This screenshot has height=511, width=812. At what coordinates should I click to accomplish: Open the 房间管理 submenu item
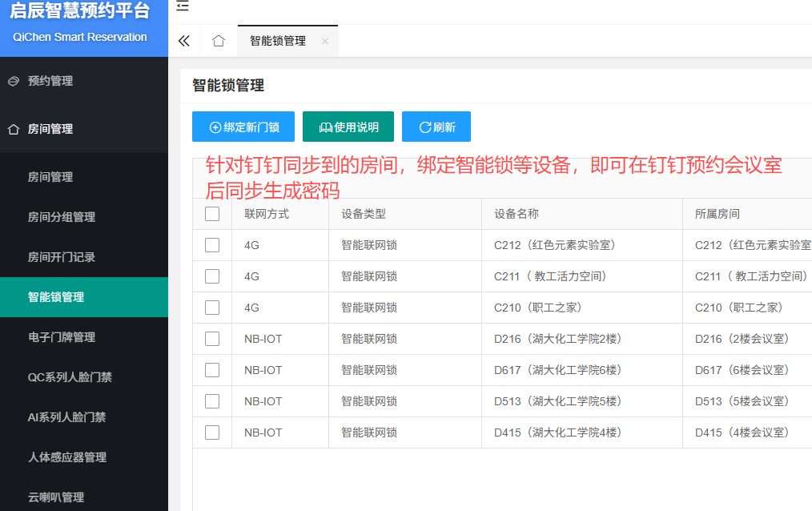[84, 177]
